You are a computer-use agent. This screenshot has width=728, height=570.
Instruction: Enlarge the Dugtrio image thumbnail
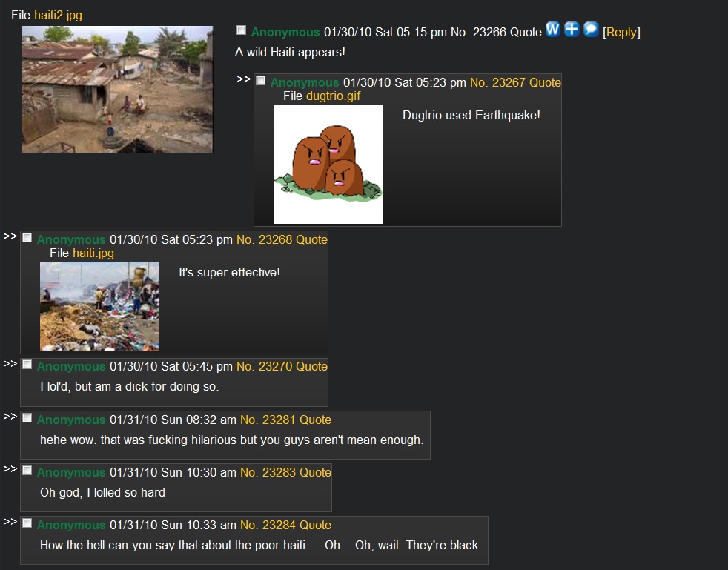tap(328, 164)
